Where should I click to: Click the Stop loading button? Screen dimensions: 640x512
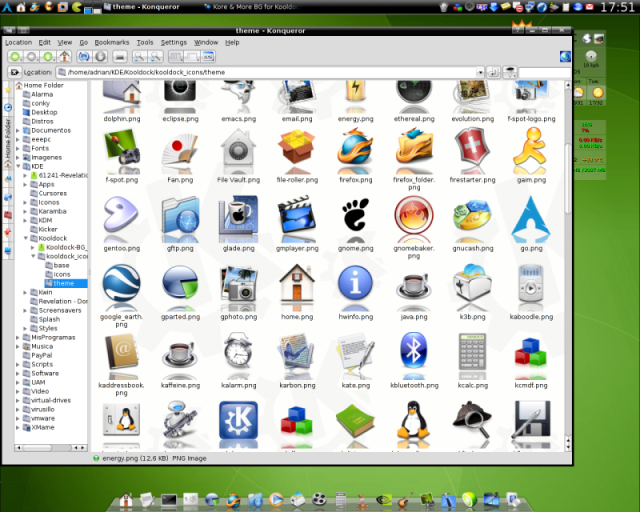click(100, 56)
